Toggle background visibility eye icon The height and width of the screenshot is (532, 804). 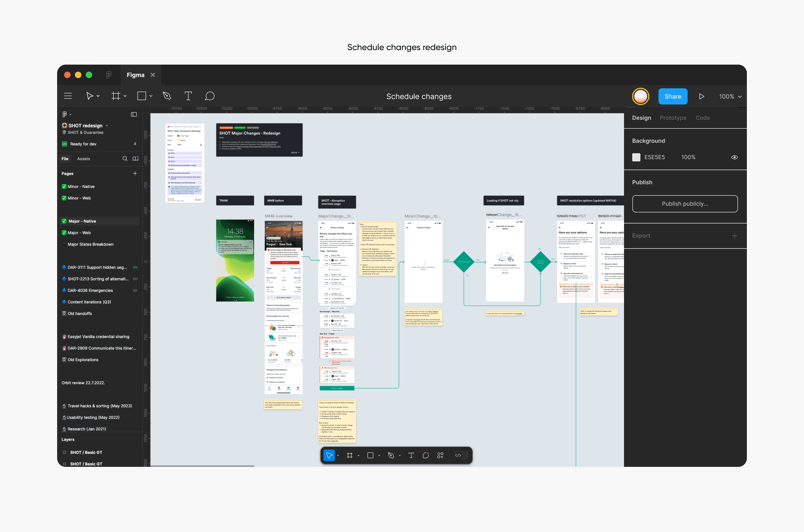pos(734,157)
